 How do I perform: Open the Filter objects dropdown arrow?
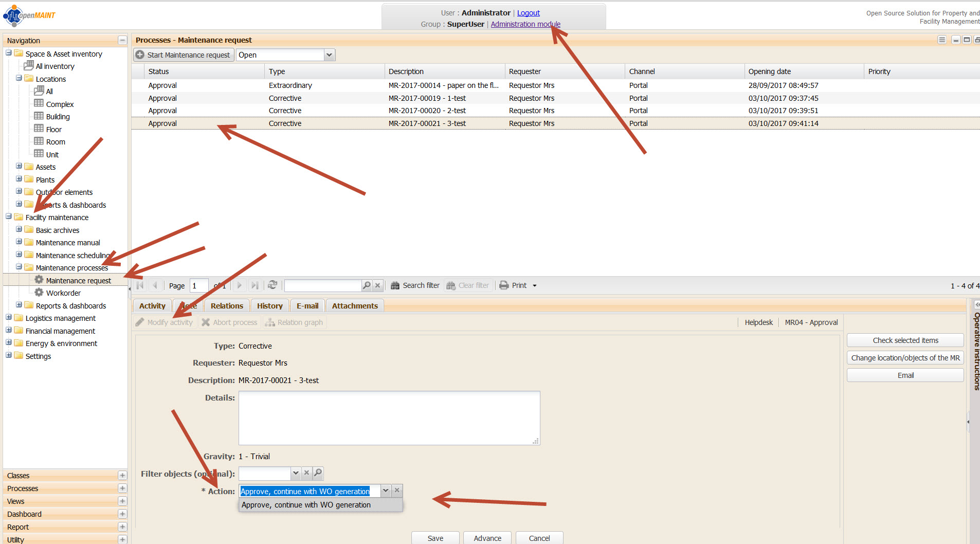[x=296, y=473]
